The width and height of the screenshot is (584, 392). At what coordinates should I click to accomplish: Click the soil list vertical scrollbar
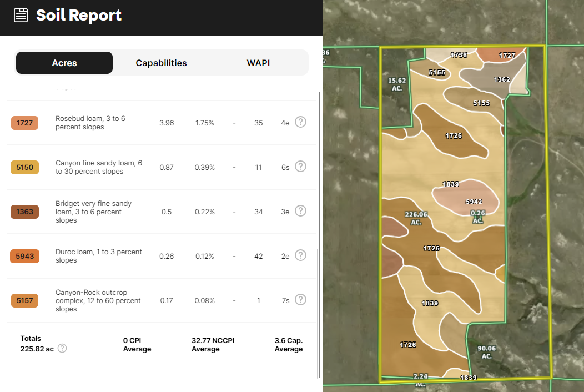coord(319,233)
